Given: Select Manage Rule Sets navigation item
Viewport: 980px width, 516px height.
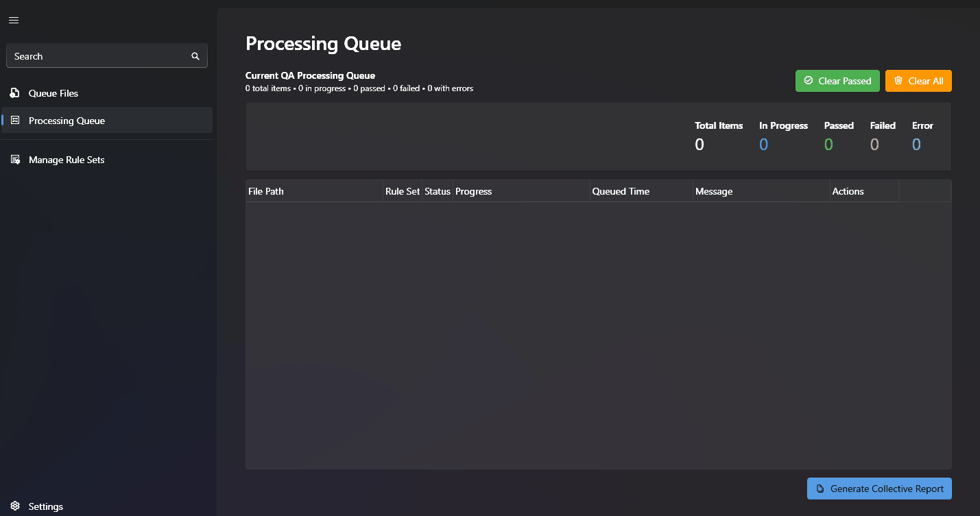Looking at the screenshot, I should [66, 159].
